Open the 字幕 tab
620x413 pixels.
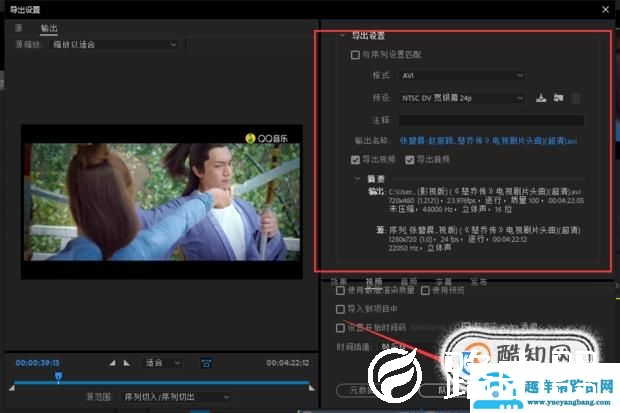pyautogui.click(x=444, y=281)
